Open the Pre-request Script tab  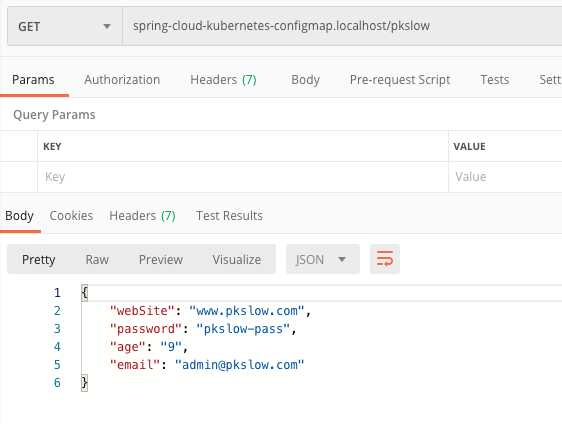(400, 80)
